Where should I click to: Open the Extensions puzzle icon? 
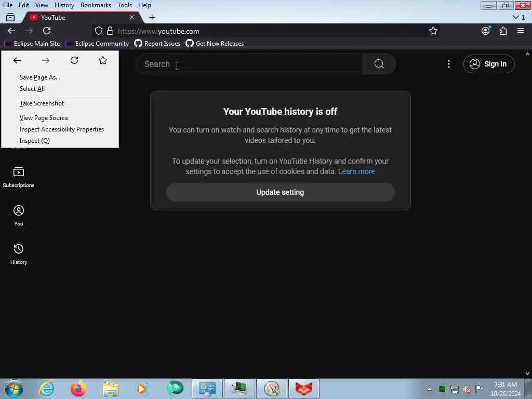tap(503, 31)
